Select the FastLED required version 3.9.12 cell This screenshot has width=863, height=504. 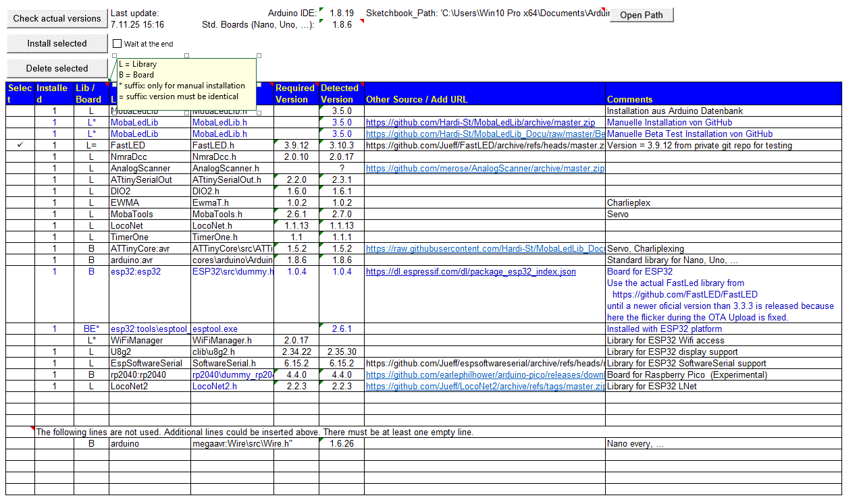pyautogui.click(x=296, y=146)
